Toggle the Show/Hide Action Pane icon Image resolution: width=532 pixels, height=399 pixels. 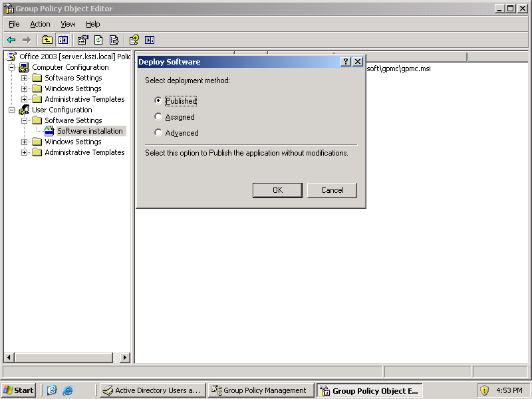150,40
